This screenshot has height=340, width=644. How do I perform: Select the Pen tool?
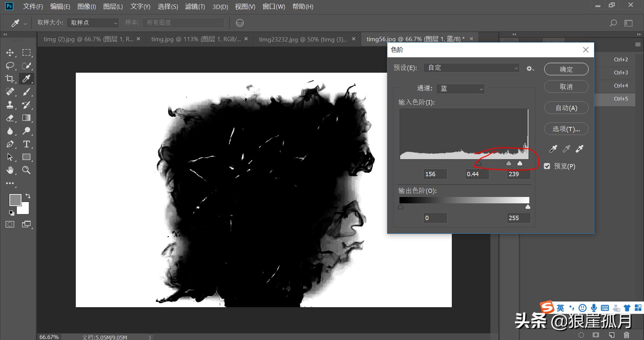coord(10,144)
